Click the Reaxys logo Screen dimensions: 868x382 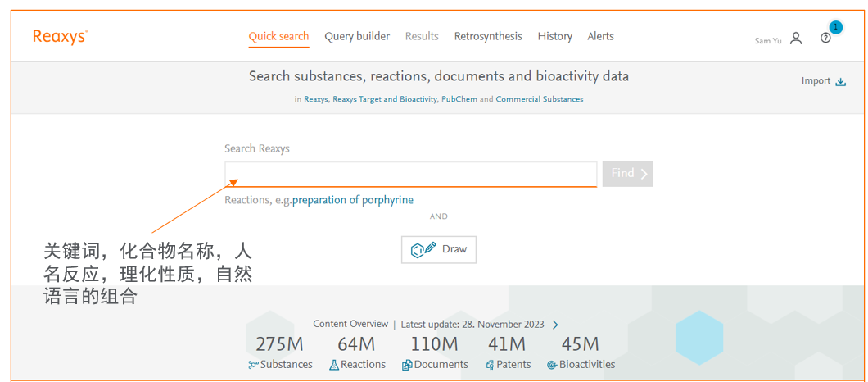point(60,37)
